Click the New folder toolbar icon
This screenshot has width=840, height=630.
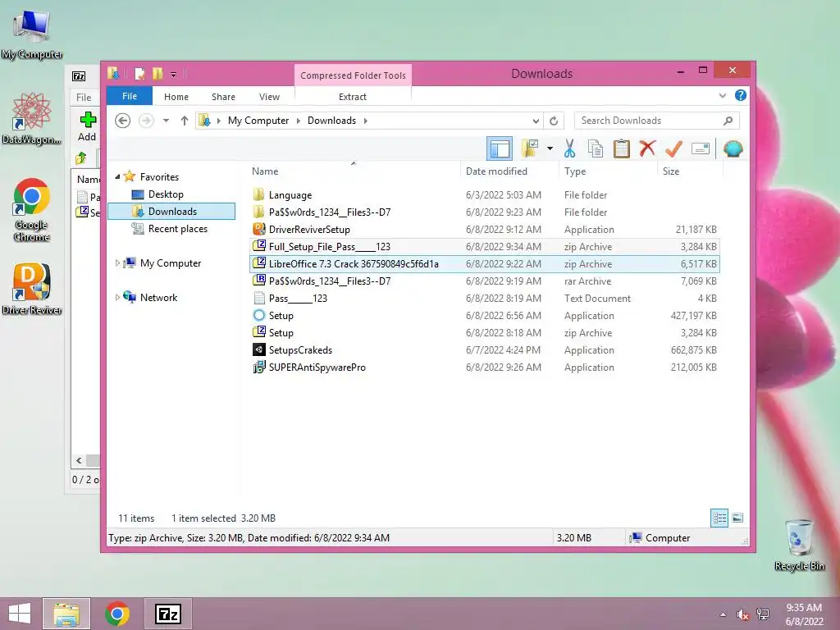click(x=530, y=148)
